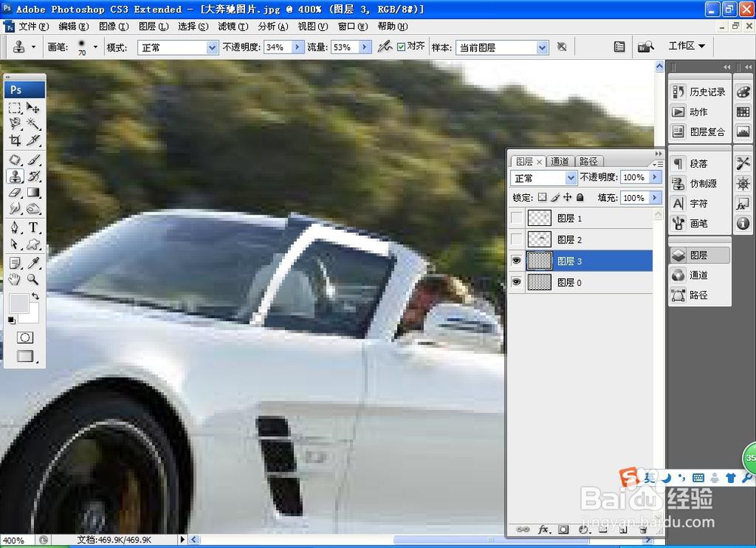The height and width of the screenshot is (548, 756).
Task: Select the Move tool
Action: pyautogui.click(x=33, y=108)
